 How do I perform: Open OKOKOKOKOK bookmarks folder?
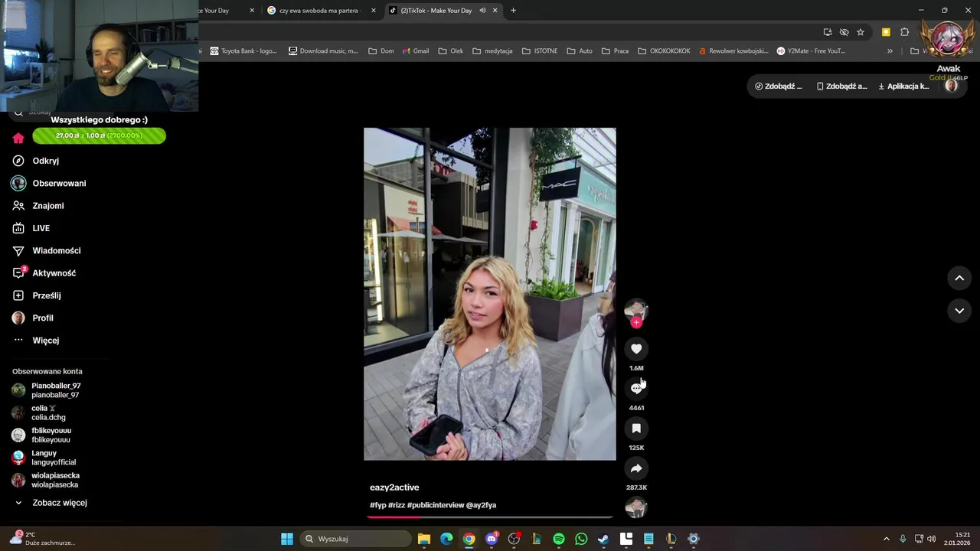[x=664, y=51]
